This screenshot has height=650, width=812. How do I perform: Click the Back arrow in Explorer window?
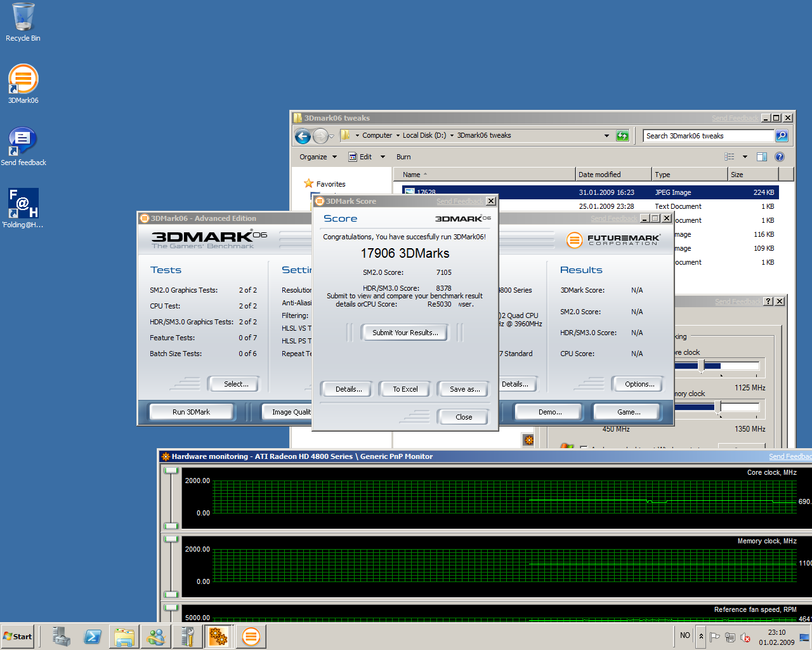click(303, 136)
